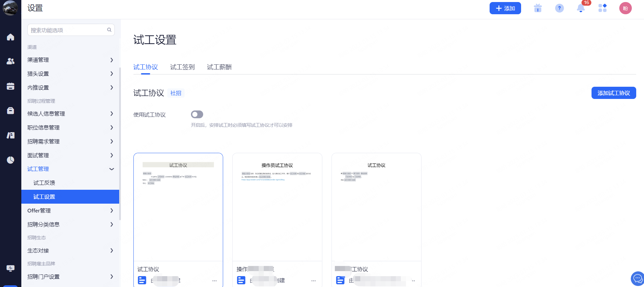The image size is (644, 287).
Task: Open more options on the 操作员试工协议 card
Action: tap(313, 281)
